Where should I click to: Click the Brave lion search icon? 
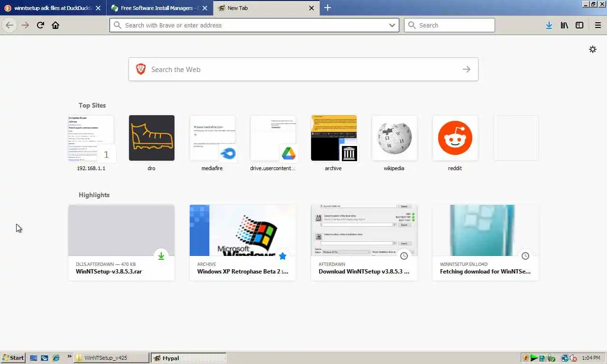click(141, 69)
